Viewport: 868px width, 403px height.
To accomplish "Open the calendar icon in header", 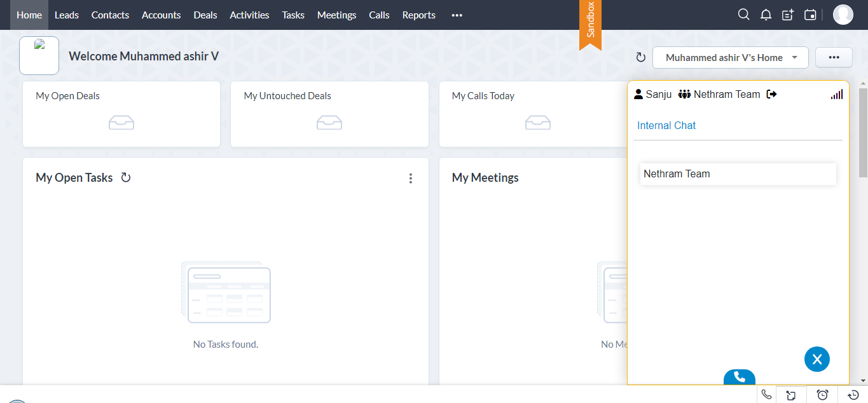I will tap(810, 15).
